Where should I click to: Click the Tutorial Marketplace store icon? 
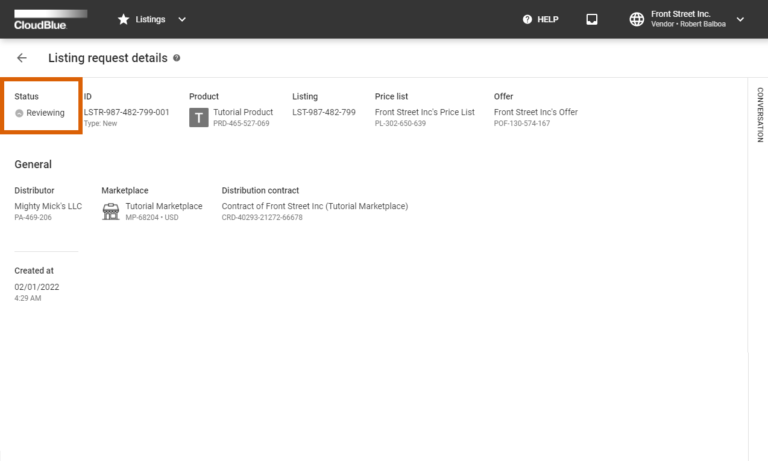pos(111,212)
